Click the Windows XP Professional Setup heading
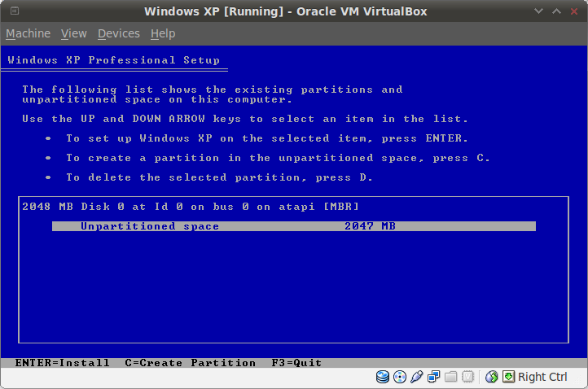The image size is (588, 389). point(114,60)
